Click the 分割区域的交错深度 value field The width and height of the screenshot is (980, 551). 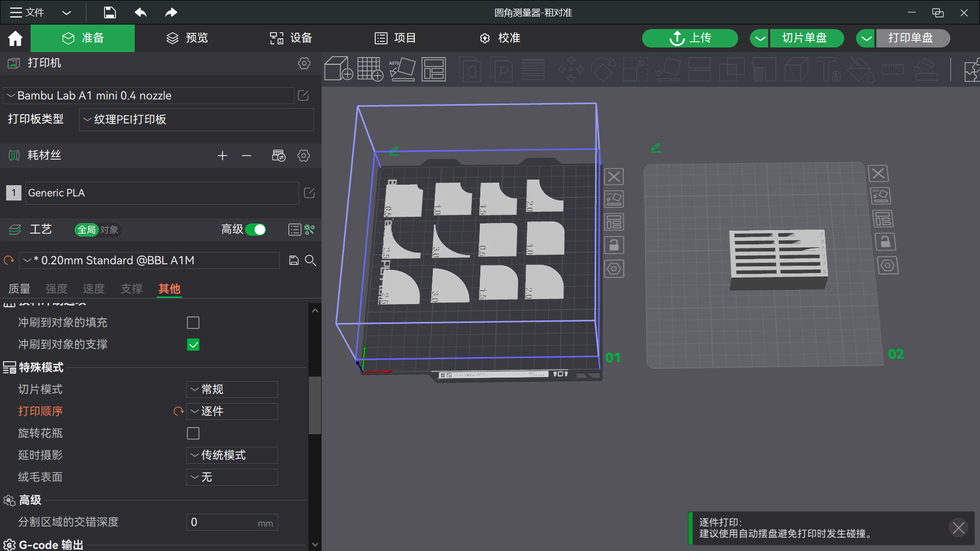232,522
